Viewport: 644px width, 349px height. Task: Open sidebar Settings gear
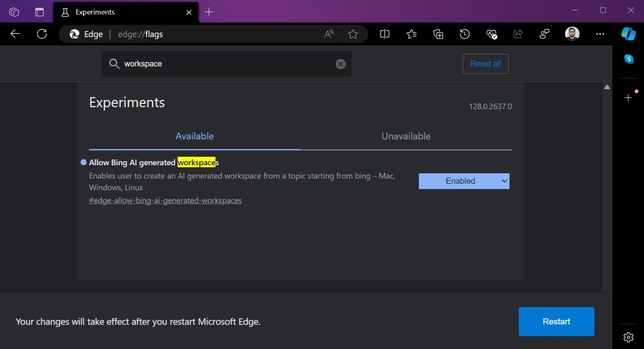point(628,337)
